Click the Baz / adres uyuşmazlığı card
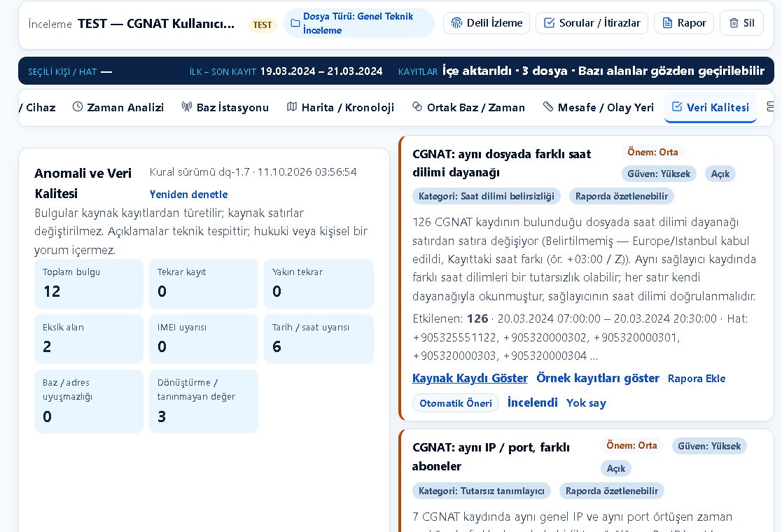Viewport: 782px width, 532px height. coord(89,401)
